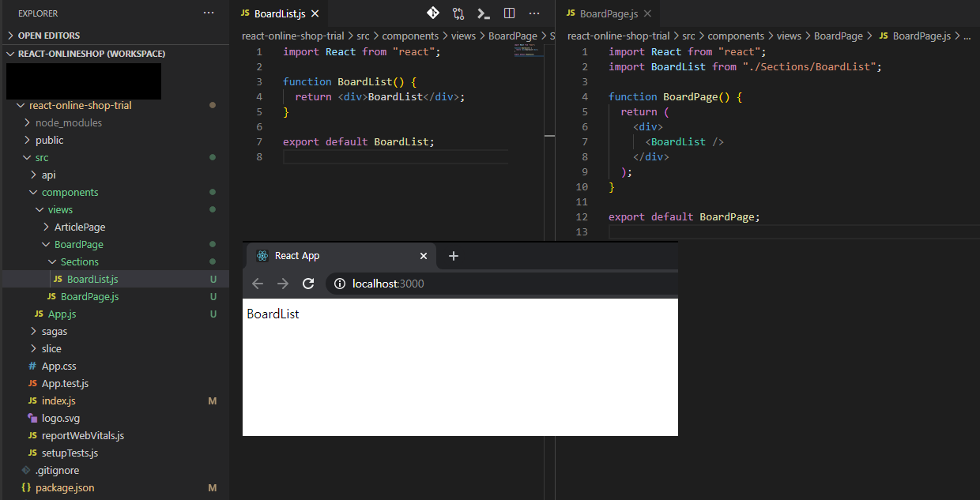Switch to the BoardList.js editor tab

click(x=279, y=14)
